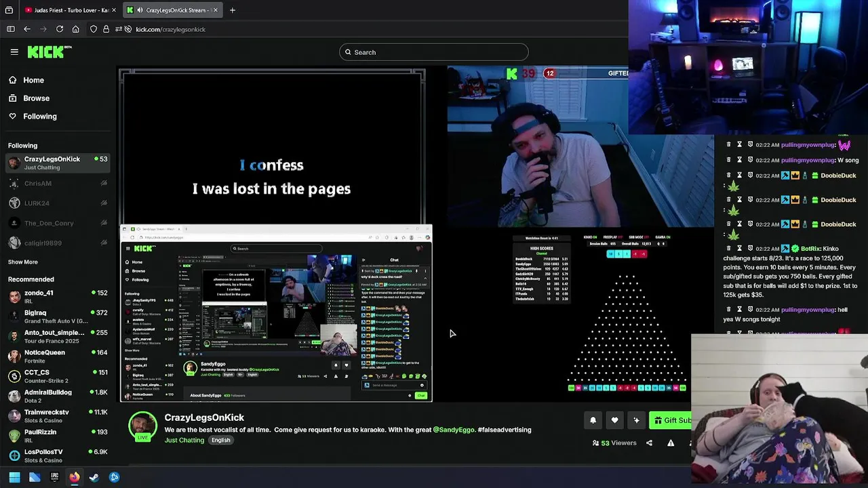
Task: Open Trainwreckstv recommended channel
Action: 58,415
